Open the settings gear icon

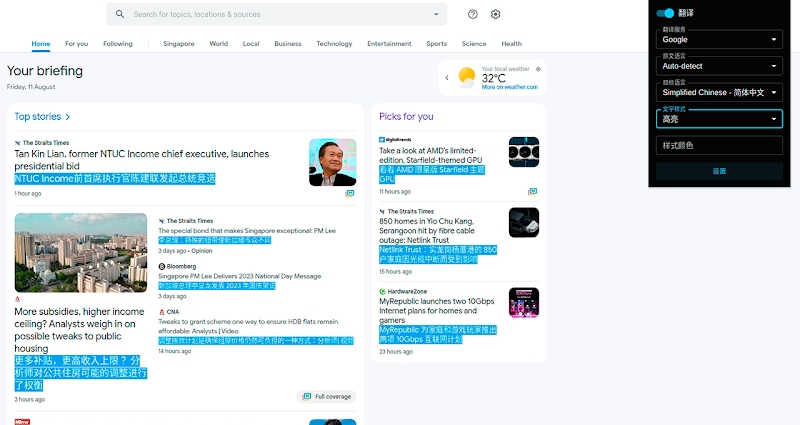[x=495, y=14]
